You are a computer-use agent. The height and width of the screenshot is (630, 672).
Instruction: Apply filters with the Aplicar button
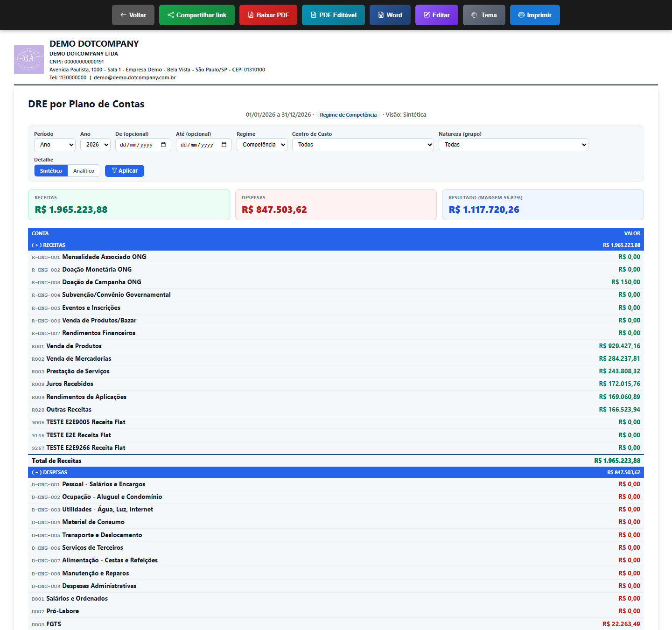(125, 171)
